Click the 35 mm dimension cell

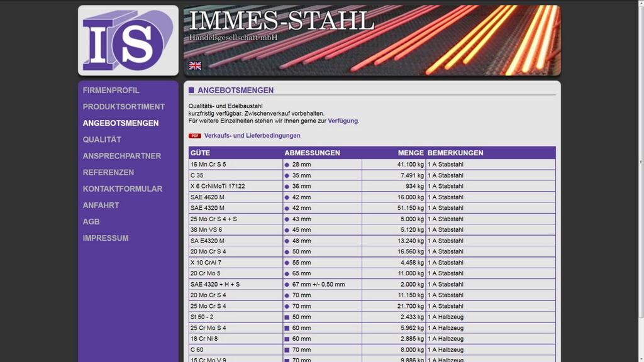coord(323,175)
